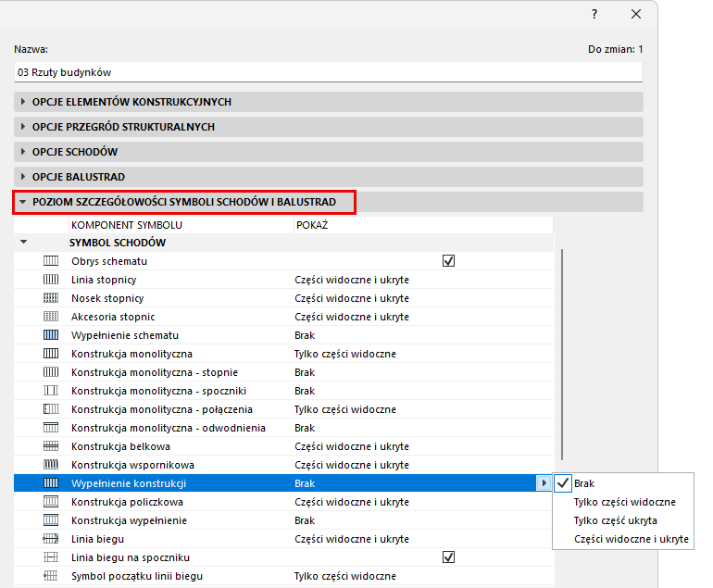Close the dialog window
This screenshot has width=713, height=588.
pyautogui.click(x=636, y=14)
